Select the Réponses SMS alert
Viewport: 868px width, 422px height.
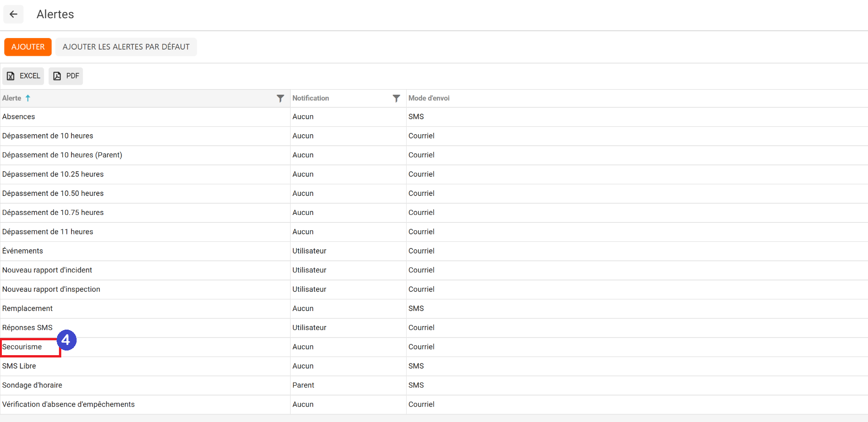pyautogui.click(x=27, y=328)
